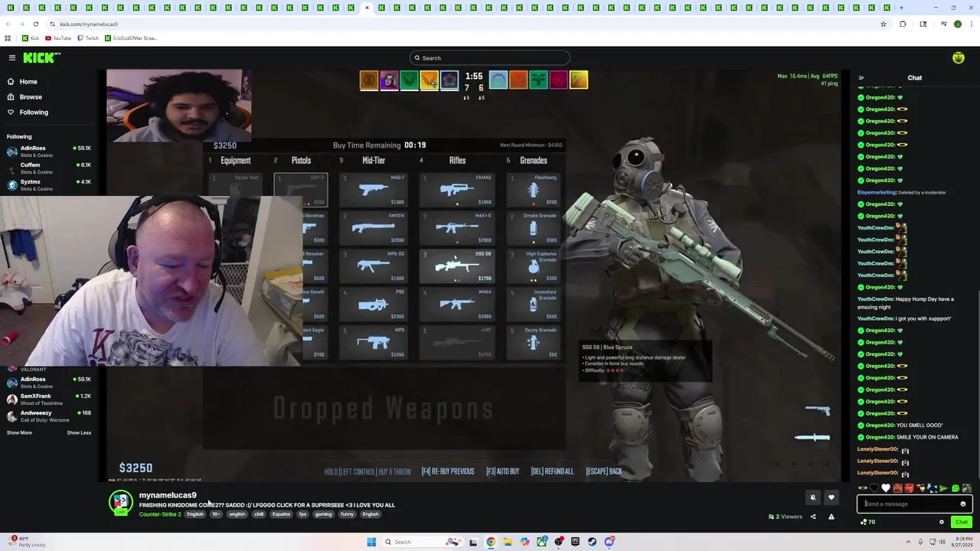Open the volume control in system tray
This screenshot has height=551, width=980.
point(941,542)
